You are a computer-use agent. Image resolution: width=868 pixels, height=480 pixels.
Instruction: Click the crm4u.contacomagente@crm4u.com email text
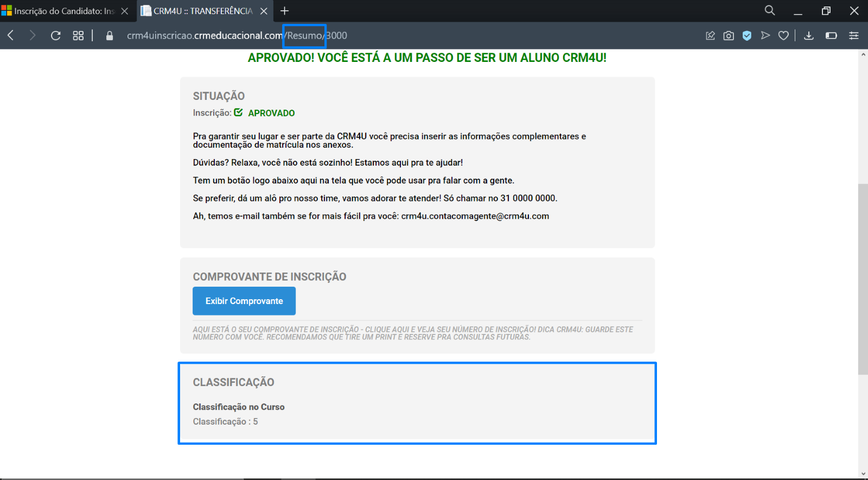[x=475, y=216]
